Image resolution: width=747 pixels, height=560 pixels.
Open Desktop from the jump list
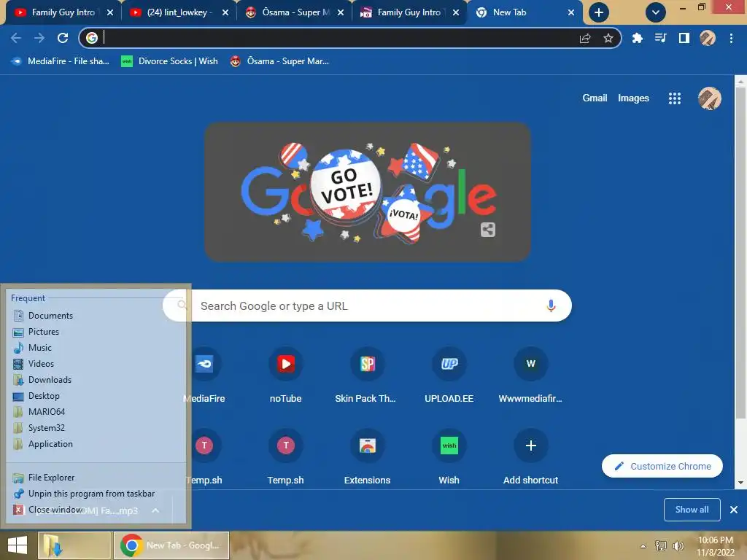96,396
